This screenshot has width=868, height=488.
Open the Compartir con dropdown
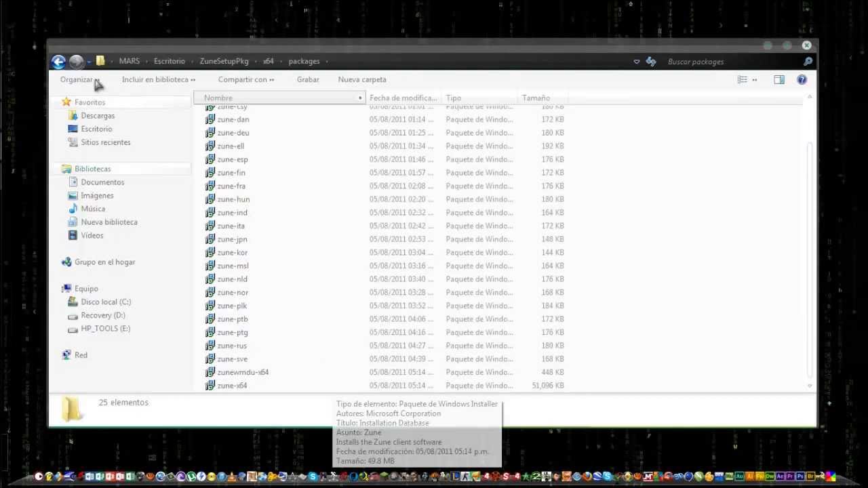point(246,80)
